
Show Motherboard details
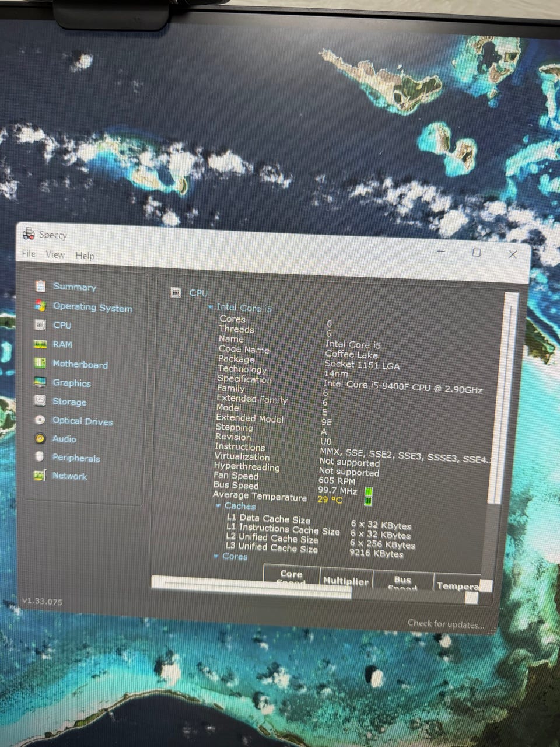80,364
